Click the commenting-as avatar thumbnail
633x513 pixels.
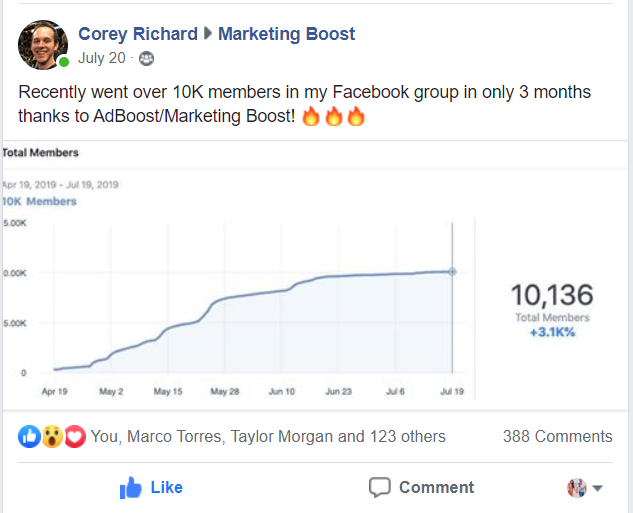pyautogui.click(x=576, y=488)
